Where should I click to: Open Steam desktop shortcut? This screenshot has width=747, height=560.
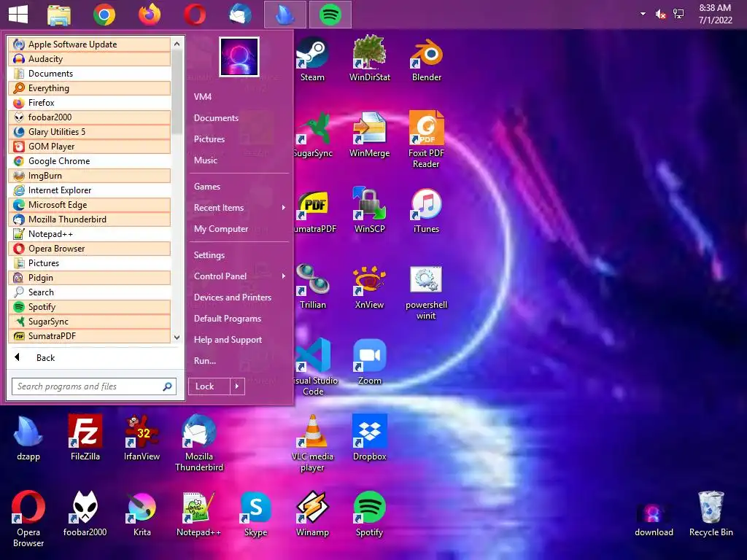[312, 58]
